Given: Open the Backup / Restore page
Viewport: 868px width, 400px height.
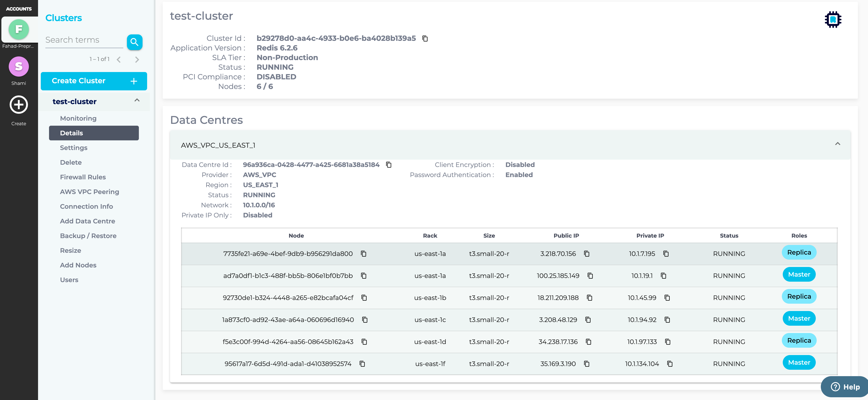Looking at the screenshot, I should (88, 236).
